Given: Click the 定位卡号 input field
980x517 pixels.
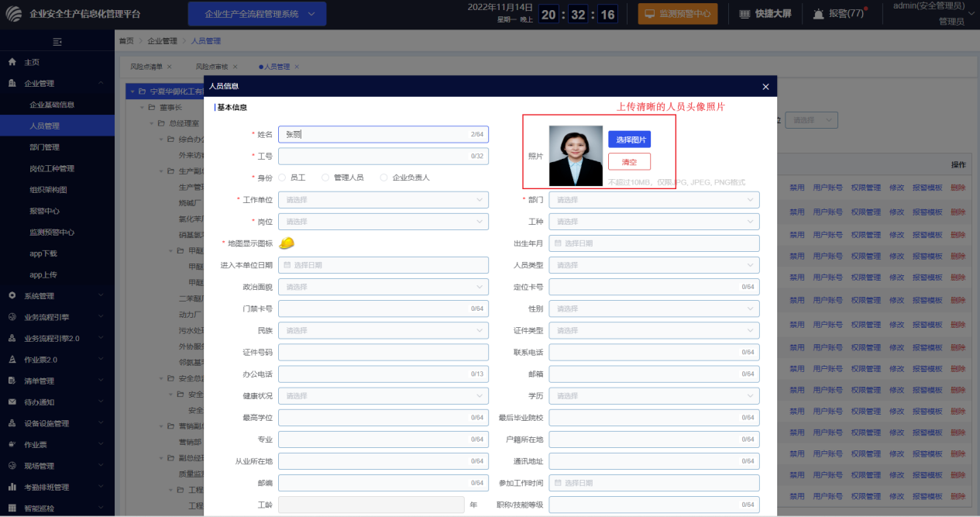Looking at the screenshot, I should [655, 287].
